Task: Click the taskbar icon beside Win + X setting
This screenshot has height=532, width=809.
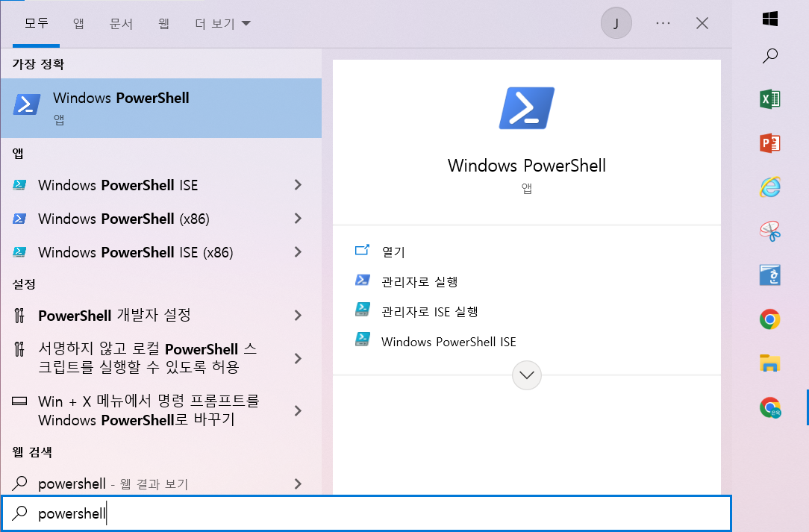Action: click(19, 401)
